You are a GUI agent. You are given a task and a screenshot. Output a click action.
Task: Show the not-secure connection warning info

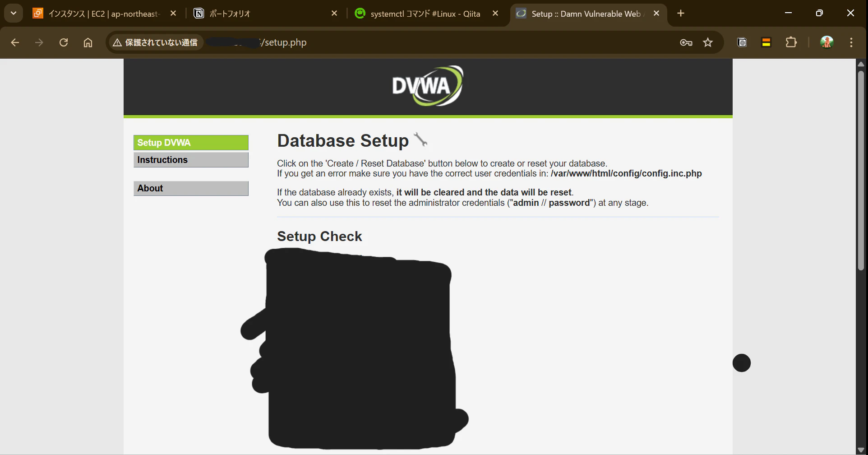tap(156, 42)
